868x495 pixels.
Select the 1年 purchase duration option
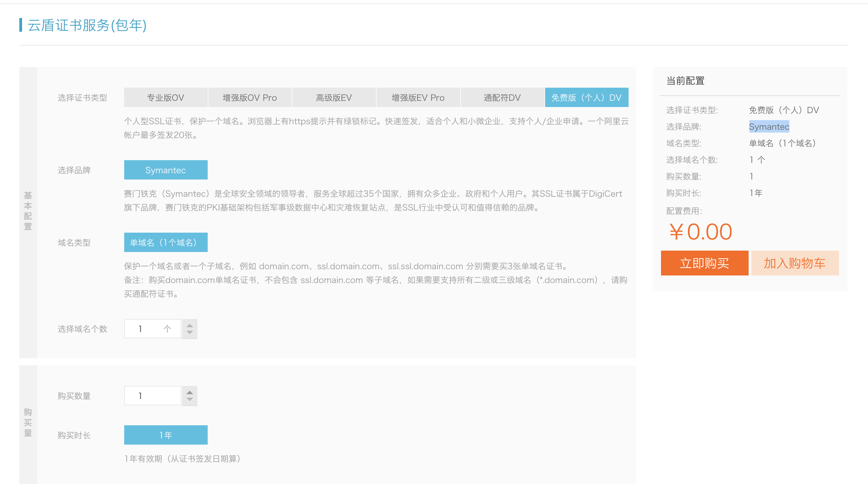[x=166, y=435]
